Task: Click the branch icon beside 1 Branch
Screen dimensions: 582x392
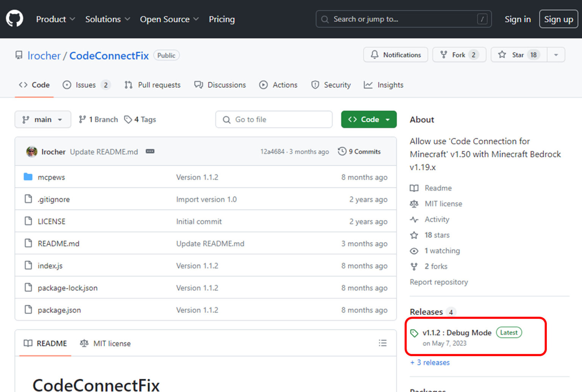Action: tap(82, 120)
